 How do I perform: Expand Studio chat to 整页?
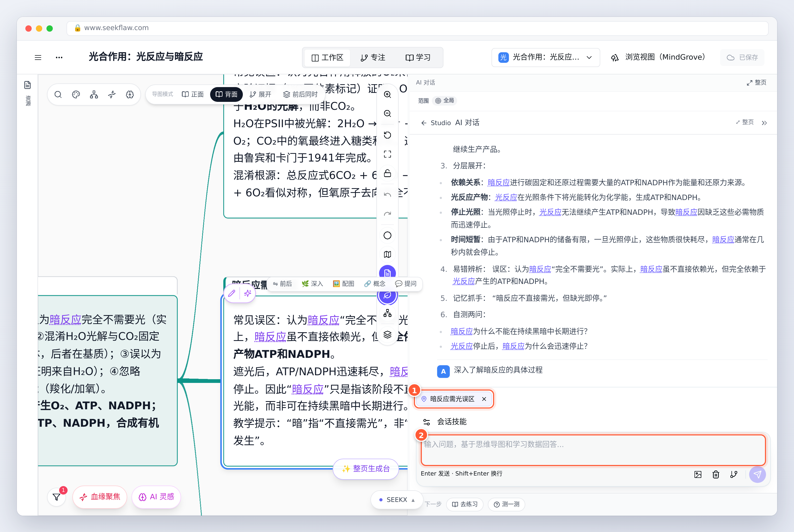click(744, 122)
